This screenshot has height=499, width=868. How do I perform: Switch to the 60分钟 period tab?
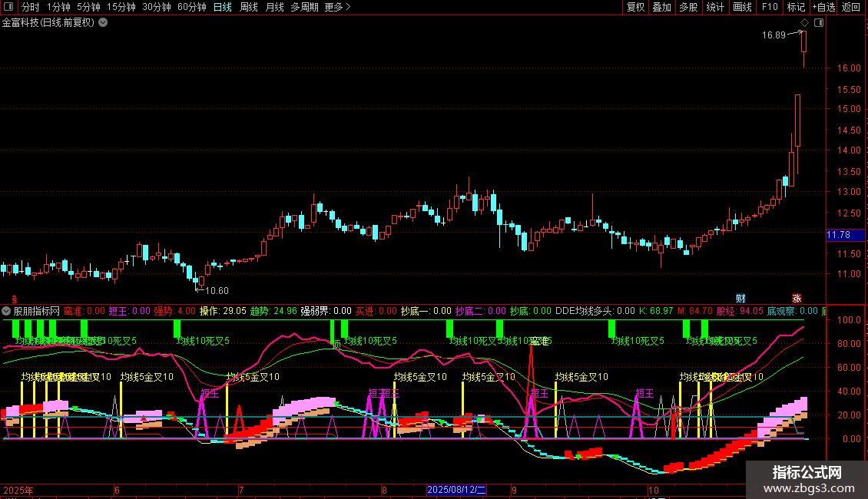point(191,7)
